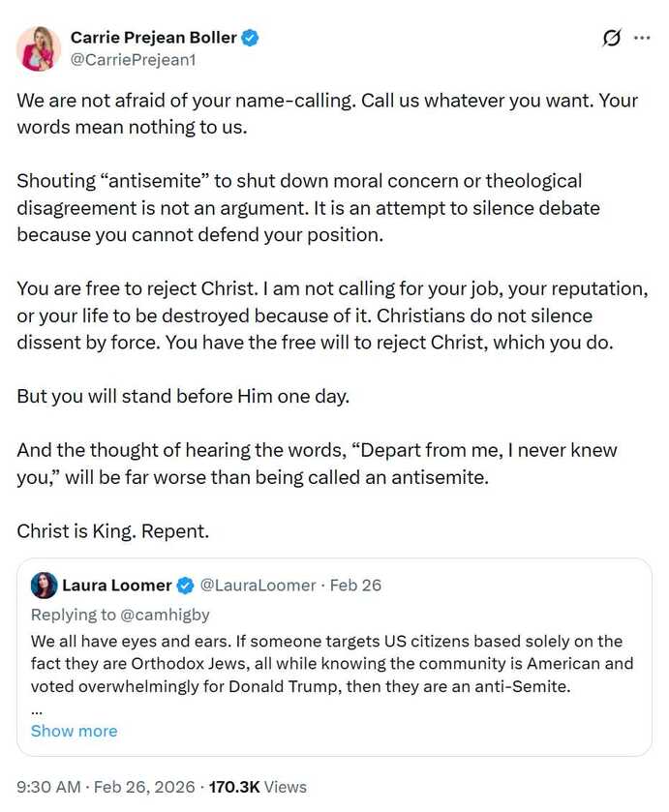The height and width of the screenshot is (812, 669).
Task: Click the "But you will stand before Him" line
Action: coord(169,396)
